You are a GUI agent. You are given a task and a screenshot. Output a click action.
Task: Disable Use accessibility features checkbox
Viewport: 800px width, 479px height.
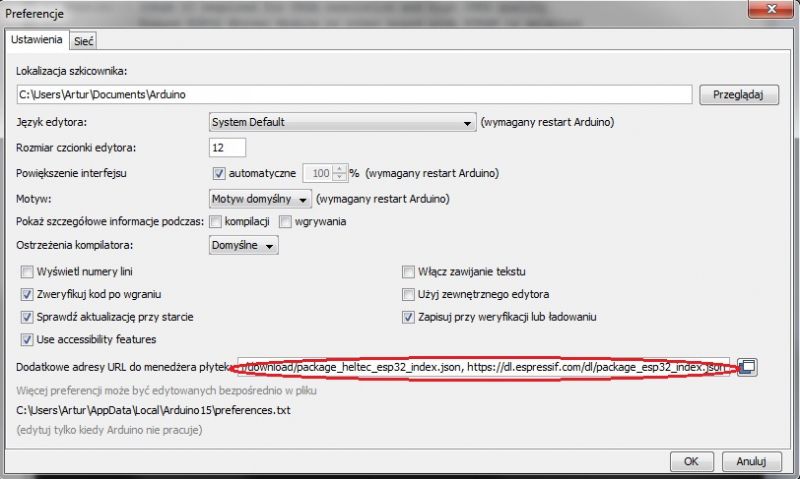coord(27,339)
